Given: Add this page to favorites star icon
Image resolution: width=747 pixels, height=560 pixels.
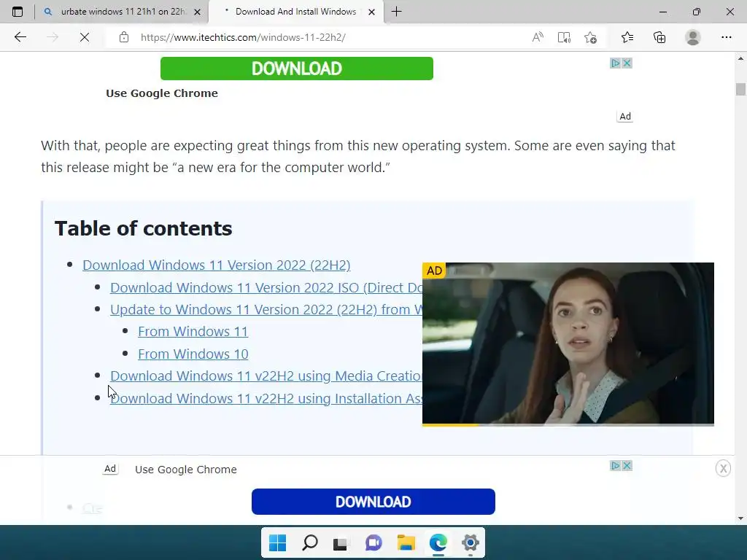Looking at the screenshot, I should coord(591,37).
